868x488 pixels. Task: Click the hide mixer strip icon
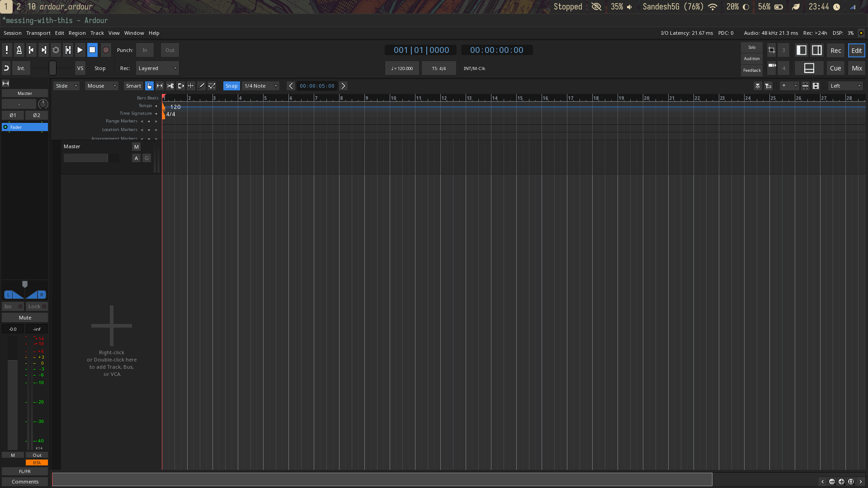click(6, 83)
